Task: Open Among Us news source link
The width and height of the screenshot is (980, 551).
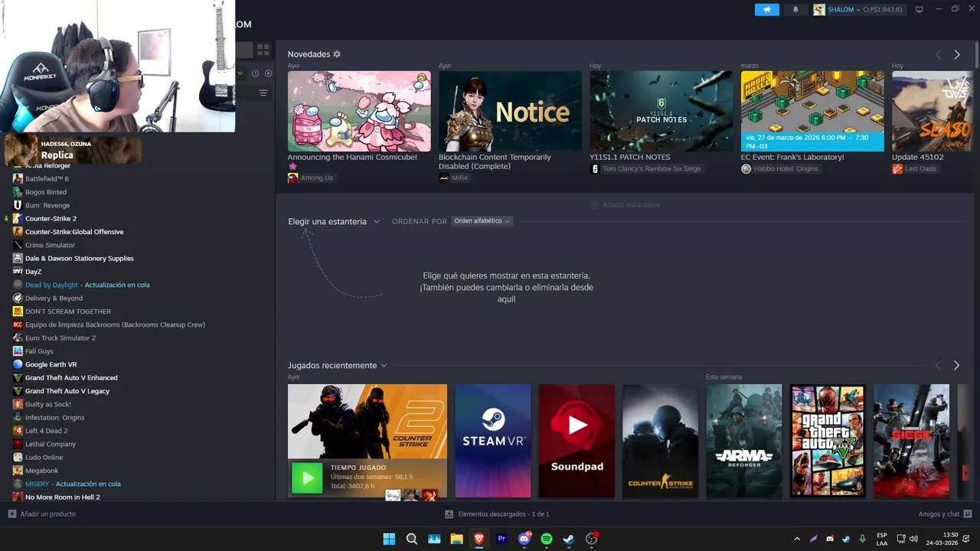Action: (x=311, y=178)
